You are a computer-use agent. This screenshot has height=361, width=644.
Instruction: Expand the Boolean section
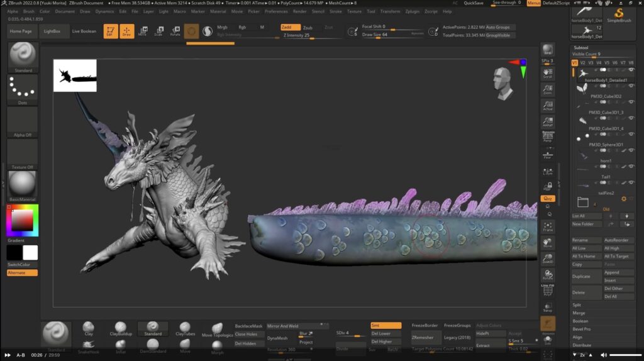point(580,321)
